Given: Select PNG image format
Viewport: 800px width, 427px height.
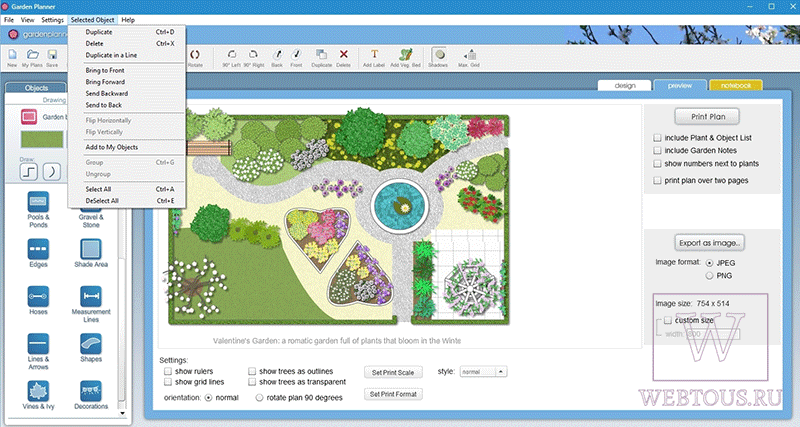Looking at the screenshot, I should (710, 276).
